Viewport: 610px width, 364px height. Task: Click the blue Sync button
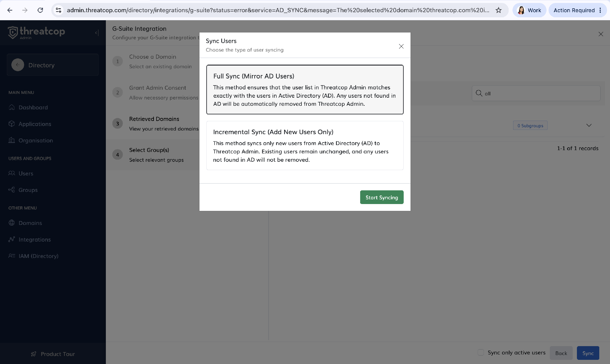[588, 353]
